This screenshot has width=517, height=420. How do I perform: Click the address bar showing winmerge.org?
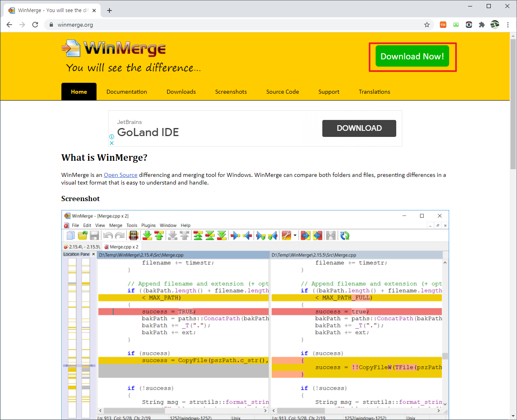coord(238,25)
